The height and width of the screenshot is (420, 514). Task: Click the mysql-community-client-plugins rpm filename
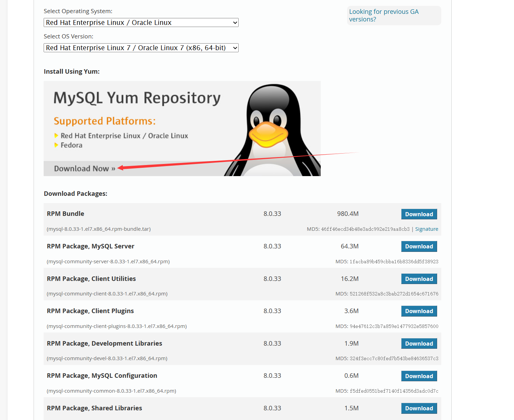pyautogui.click(x=117, y=326)
